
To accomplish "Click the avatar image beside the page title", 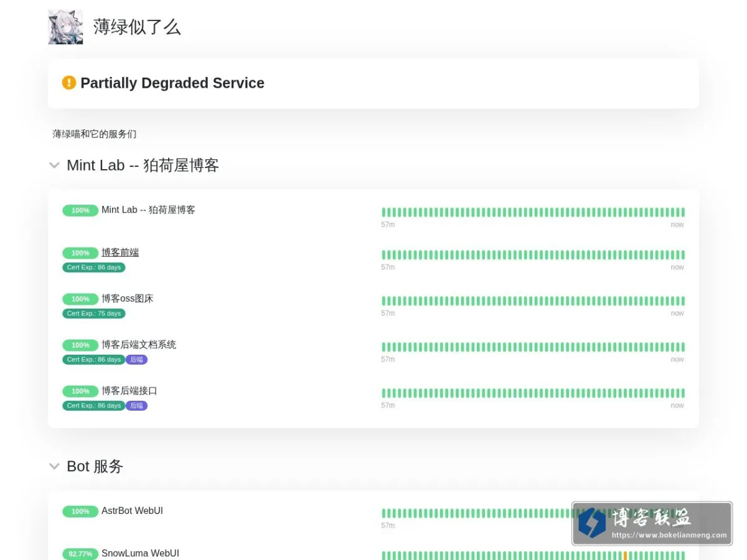I will 65,27.
